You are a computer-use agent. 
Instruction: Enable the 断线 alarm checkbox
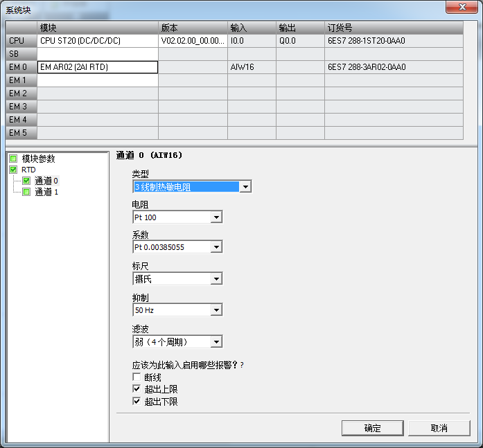(x=137, y=377)
